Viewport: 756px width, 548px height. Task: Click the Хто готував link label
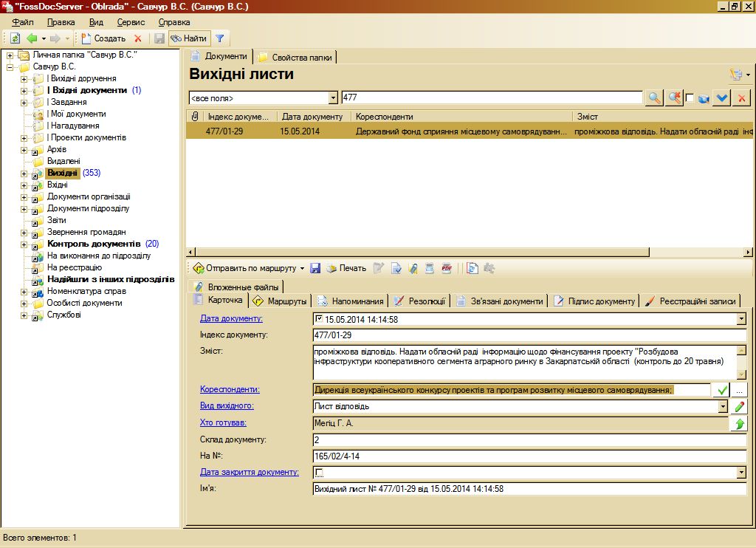pos(223,422)
